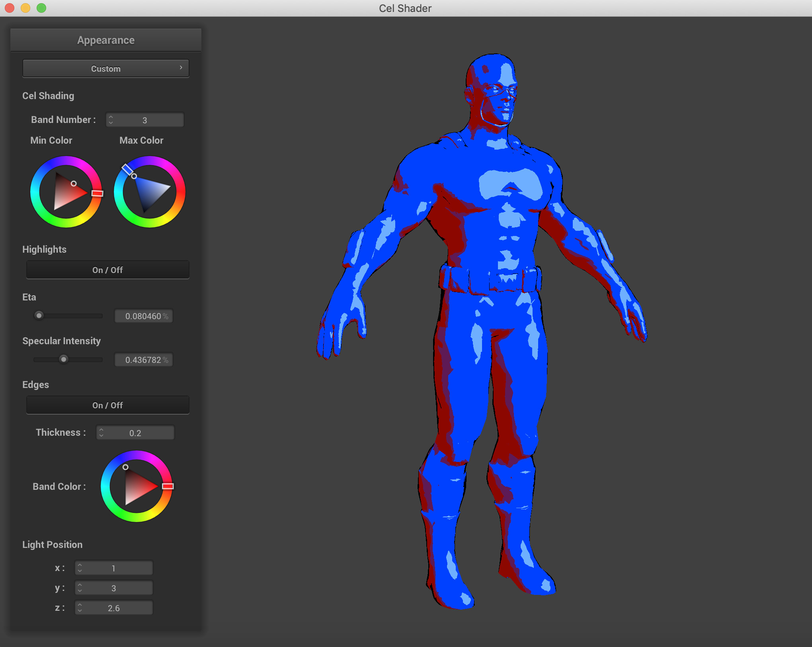Click the Band Color hue ring handle
Image resolution: width=812 pixels, height=647 pixels.
[x=168, y=486]
